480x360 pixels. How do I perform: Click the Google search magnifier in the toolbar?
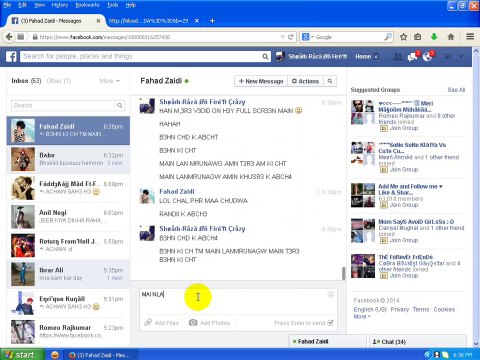pos(388,37)
